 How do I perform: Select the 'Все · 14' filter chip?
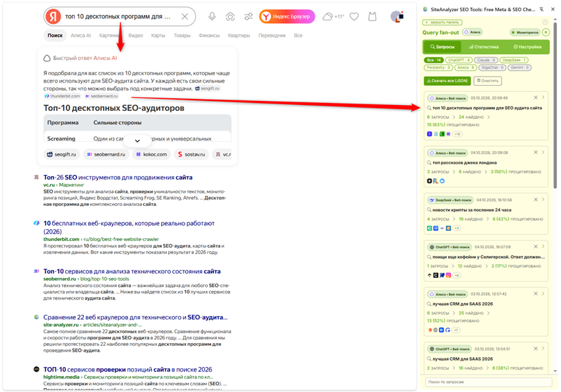point(434,60)
